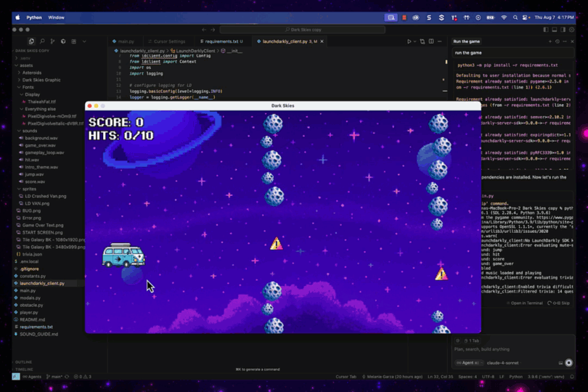
Task: Click the Open in Terminal link
Action: [526, 303]
